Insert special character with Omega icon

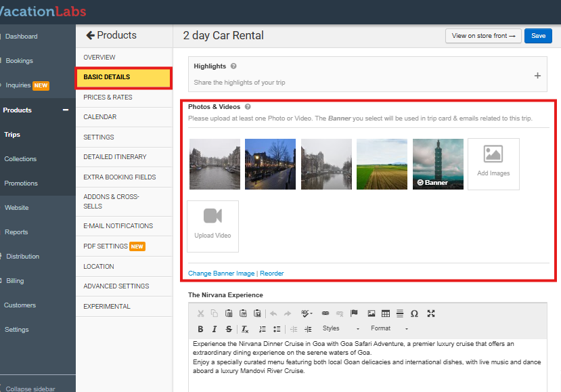tap(414, 313)
